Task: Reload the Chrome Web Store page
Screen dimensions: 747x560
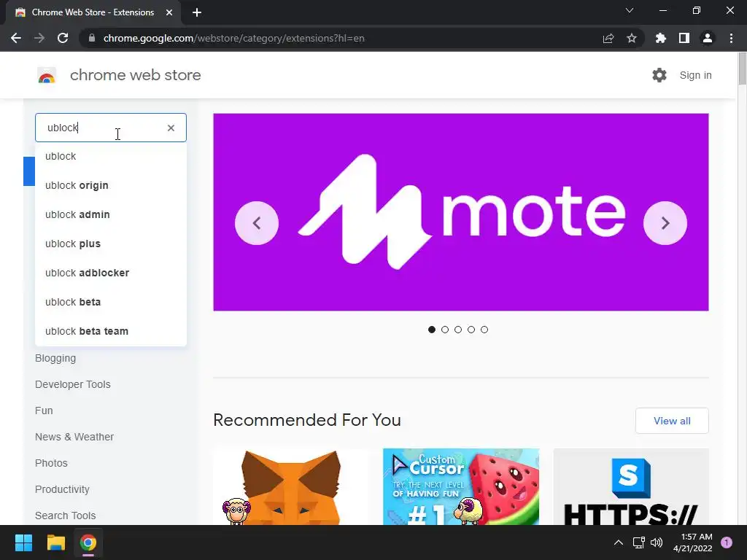Action: pyautogui.click(x=63, y=38)
